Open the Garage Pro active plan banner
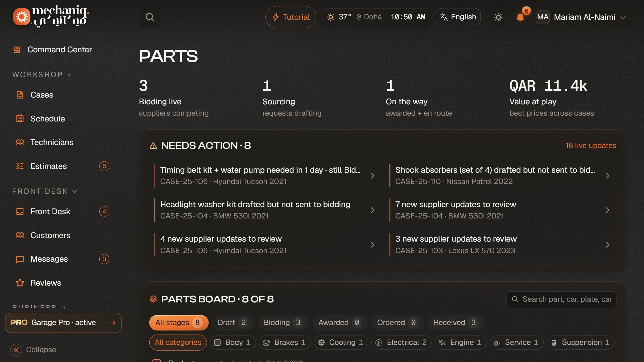Screen dimensions: 644x362 (63, 323)
